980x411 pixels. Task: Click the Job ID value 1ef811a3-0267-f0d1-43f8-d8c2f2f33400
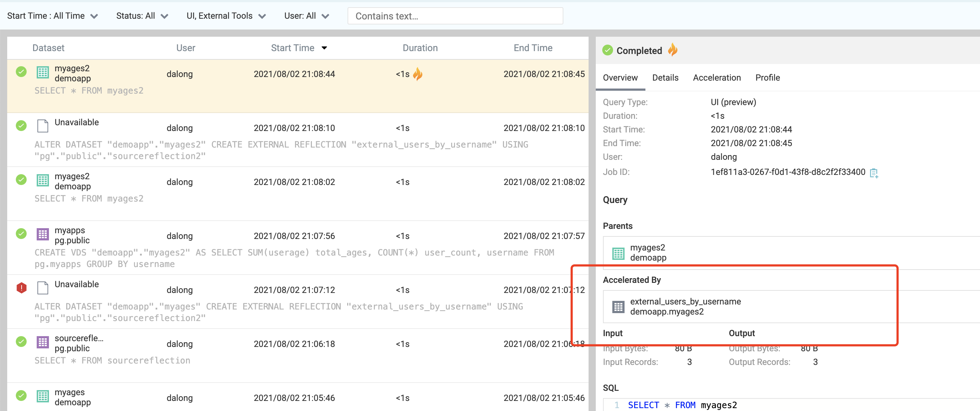tap(788, 172)
